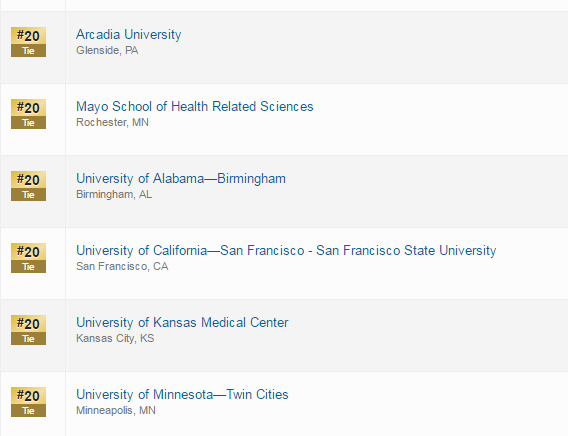The image size is (568, 436).
Task: Click the rank badge next to UC San Francisco
Action: [28, 258]
